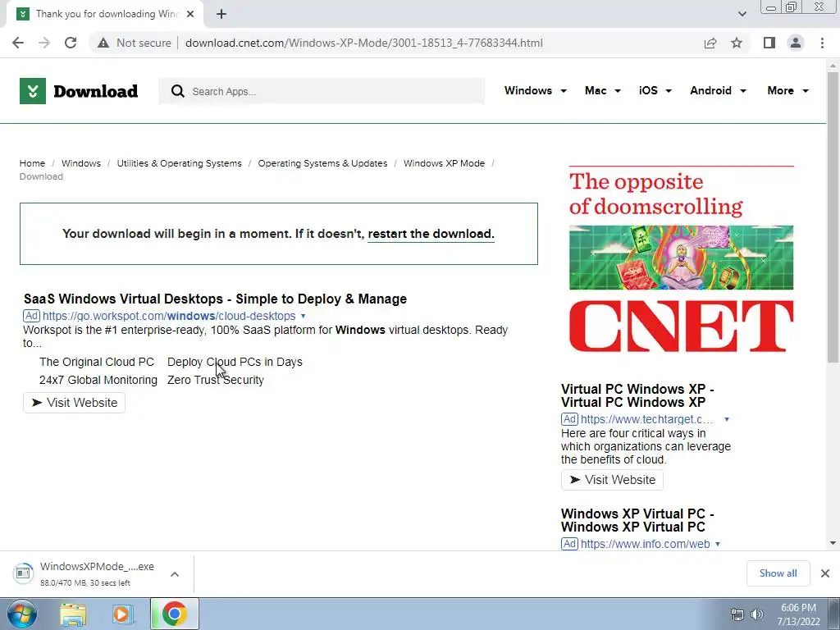Expand the workspot ad options arrow

[303, 316]
